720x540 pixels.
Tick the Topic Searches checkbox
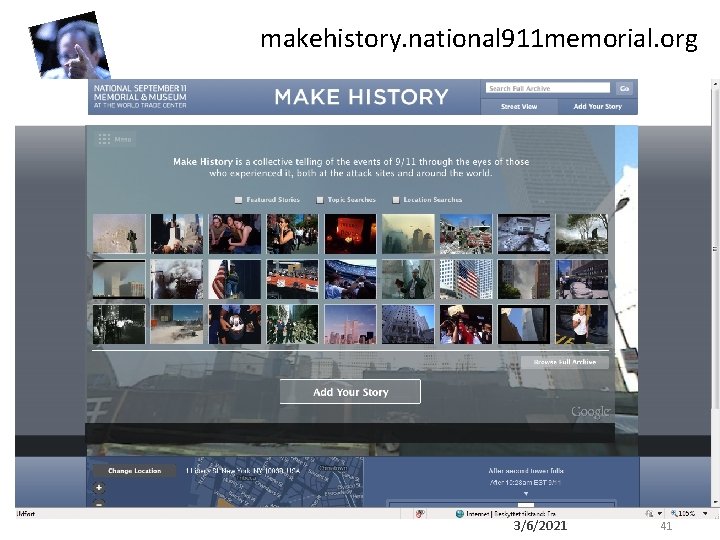pos(320,200)
